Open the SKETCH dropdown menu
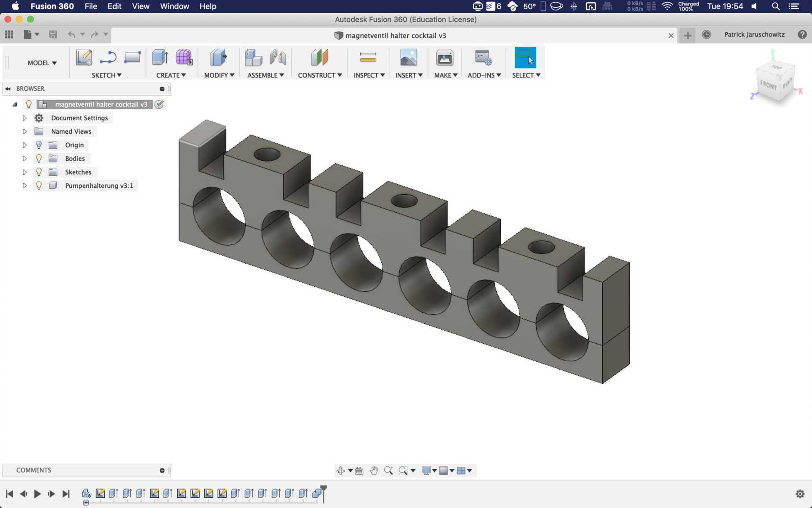 click(x=106, y=75)
